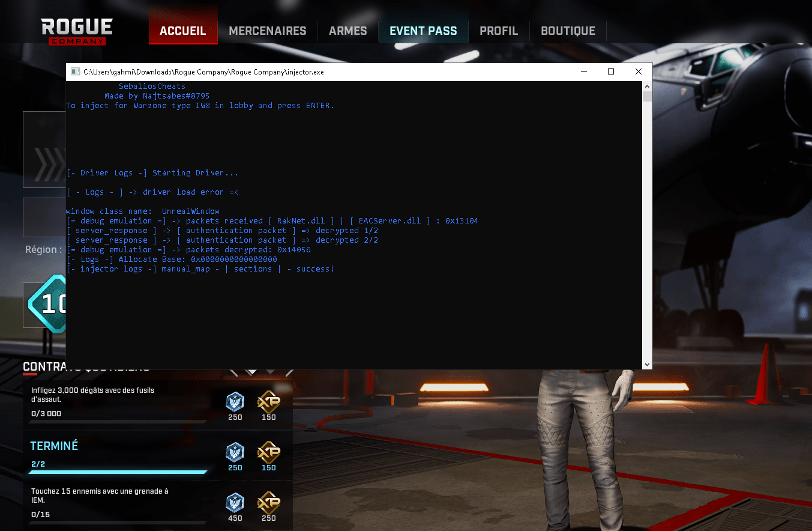Click the reputation icon in the TERMINÉ row
812x531 pixels.
[235, 452]
